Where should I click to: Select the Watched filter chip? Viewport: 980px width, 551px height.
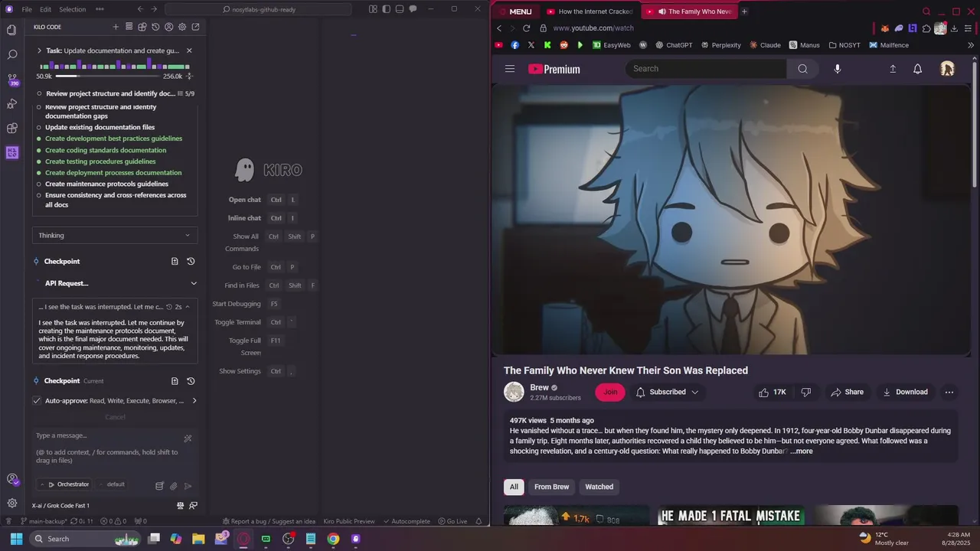(x=599, y=487)
